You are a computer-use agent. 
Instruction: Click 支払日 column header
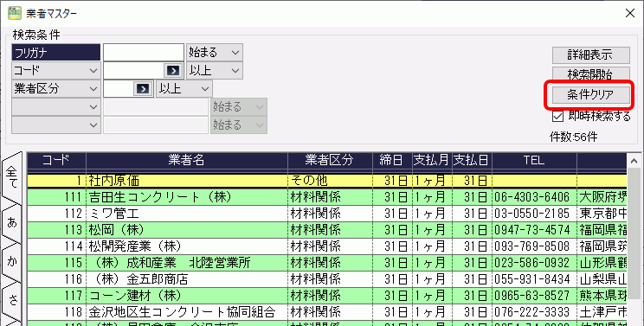pos(472,160)
